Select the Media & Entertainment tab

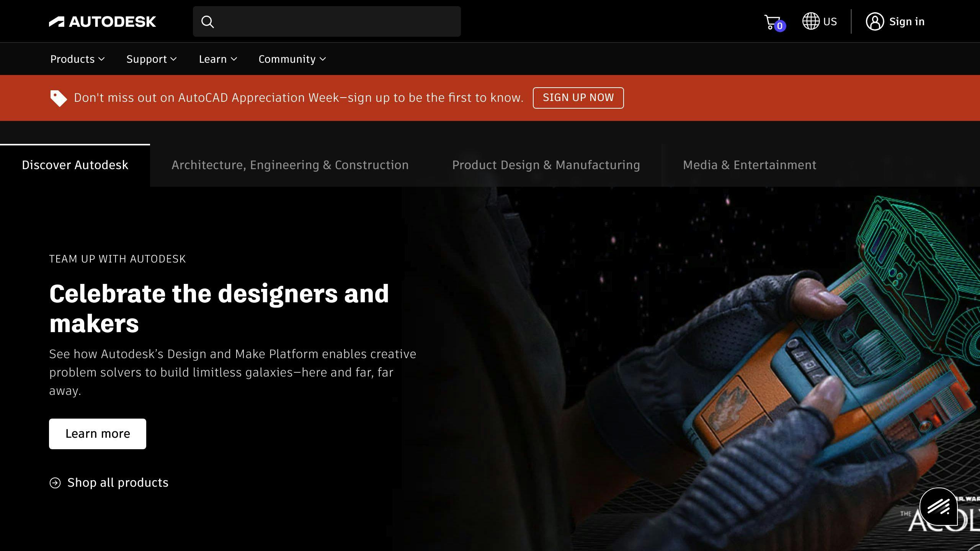coord(749,165)
